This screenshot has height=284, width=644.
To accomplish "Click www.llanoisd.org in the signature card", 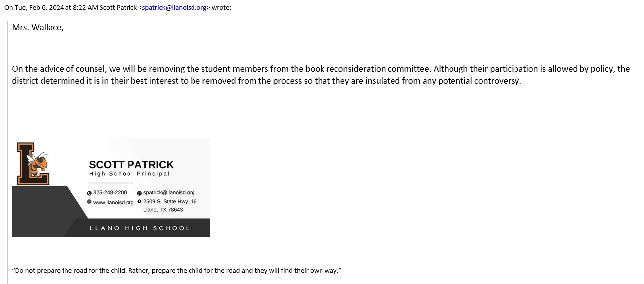I will pos(113,202).
